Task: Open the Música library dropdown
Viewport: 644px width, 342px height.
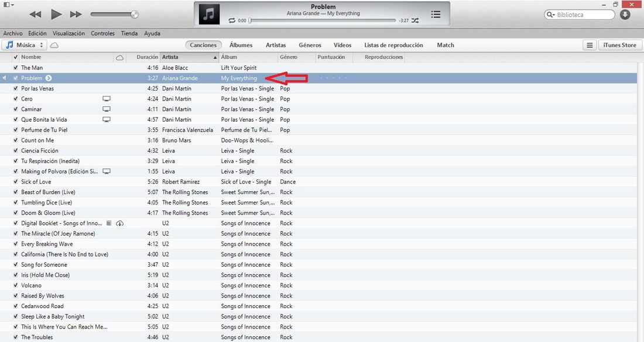Action: coord(25,45)
